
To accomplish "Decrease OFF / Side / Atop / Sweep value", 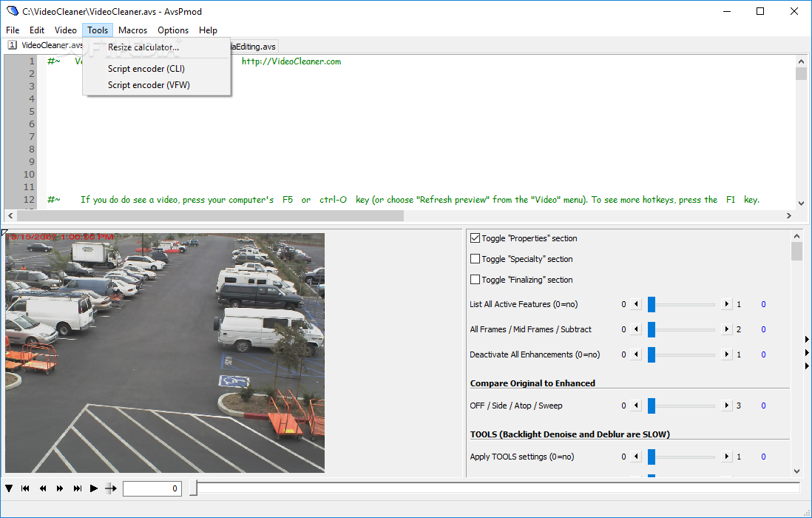I will coord(637,406).
